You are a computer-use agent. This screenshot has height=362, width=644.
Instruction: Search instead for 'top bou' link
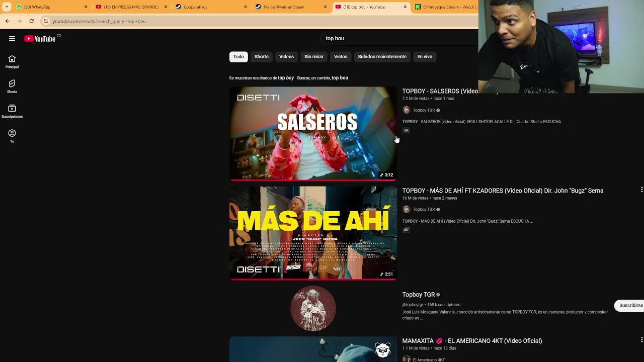pos(340,78)
